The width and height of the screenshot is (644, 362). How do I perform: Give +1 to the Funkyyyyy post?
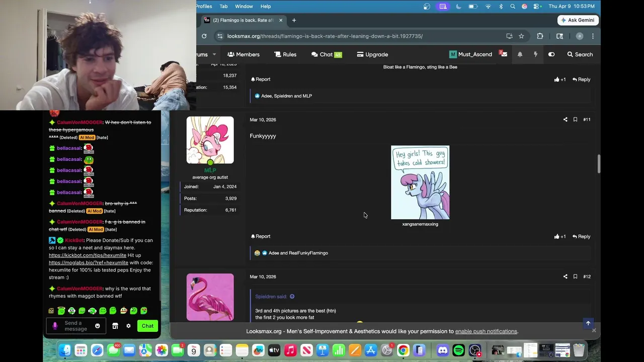click(x=560, y=236)
